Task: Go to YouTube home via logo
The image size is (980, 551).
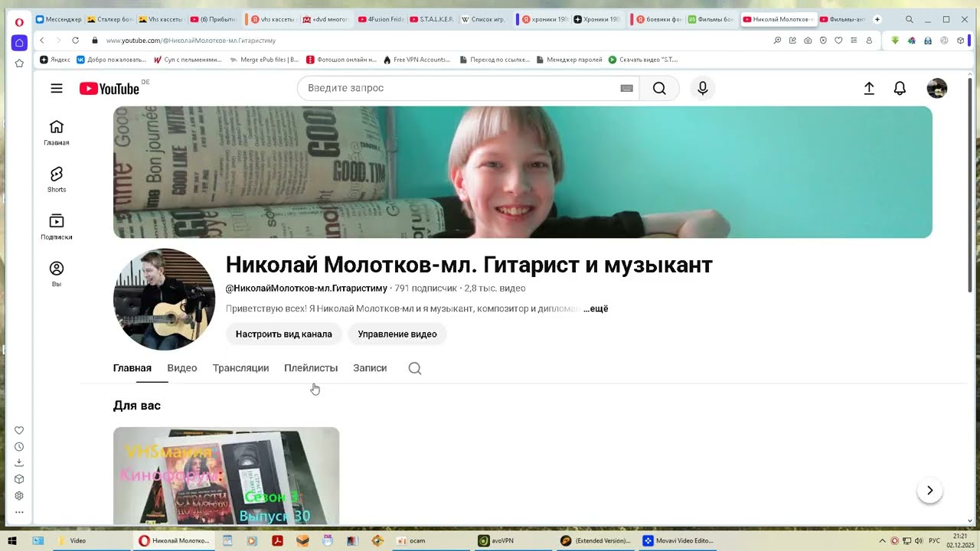Action: pyautogui.click(x=109, y=89)
